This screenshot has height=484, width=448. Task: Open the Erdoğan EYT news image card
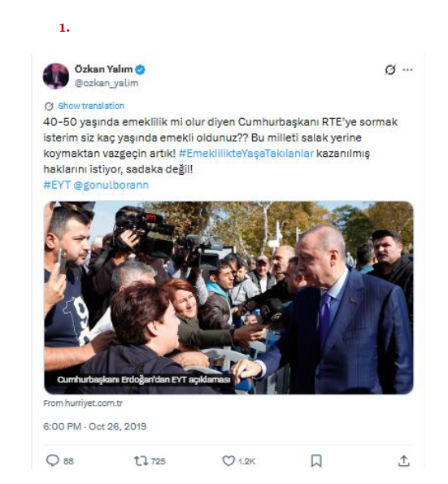click(228, 298)
